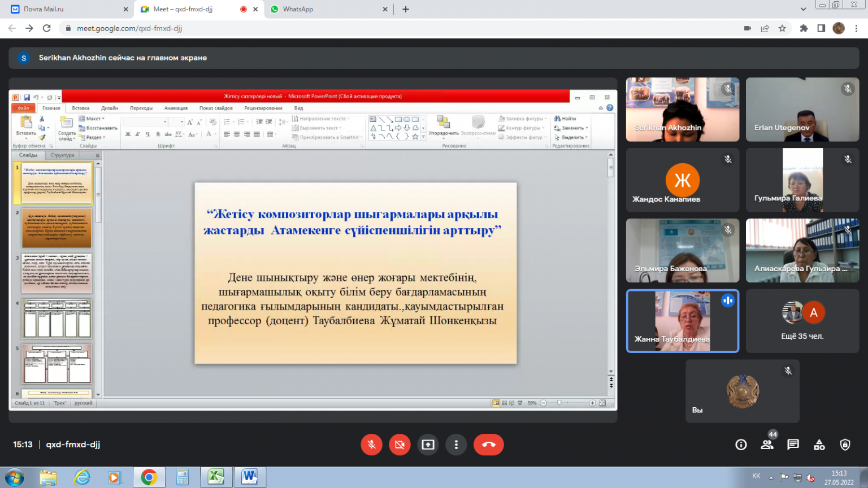The height and width of the screenshot is (488, 868).
Task: Leave the call with red hang-up button
Action: pyautogui.click(x=488, y=445)
